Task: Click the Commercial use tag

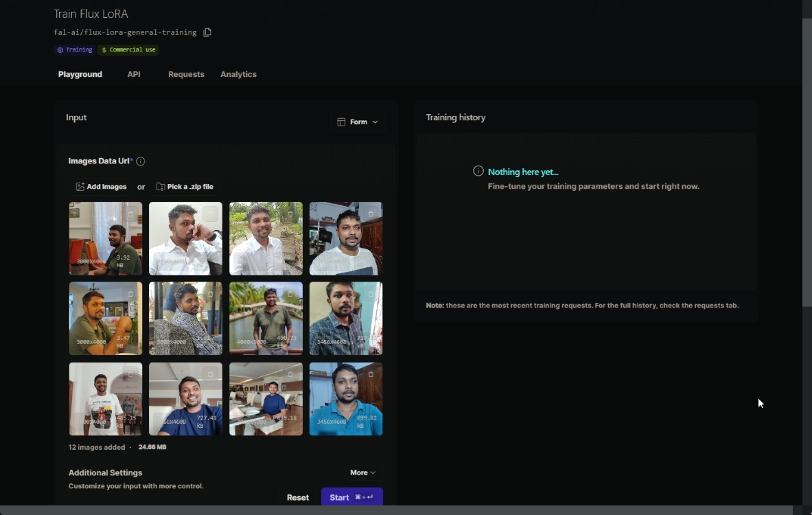Action: pyautogui.click(x=128, y=50)
